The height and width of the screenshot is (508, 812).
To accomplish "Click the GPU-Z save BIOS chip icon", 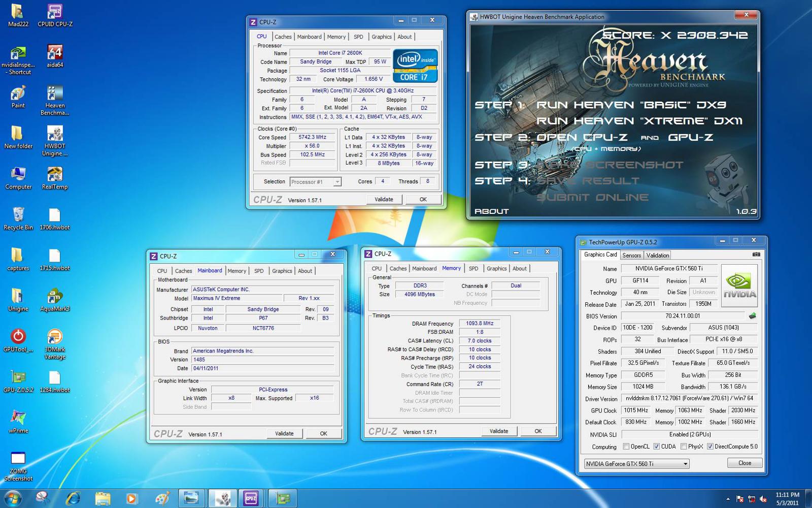I will point(753,316).
